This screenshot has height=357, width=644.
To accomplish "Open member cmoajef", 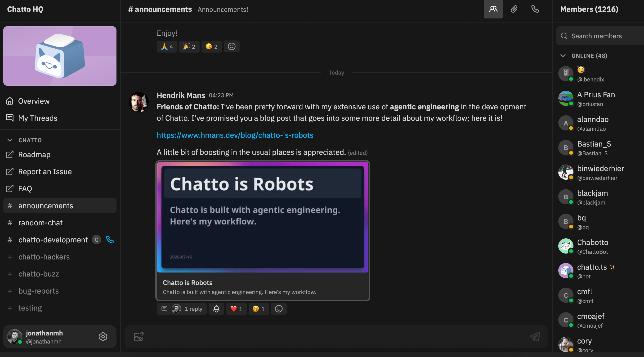I will (x=600, y=320).
